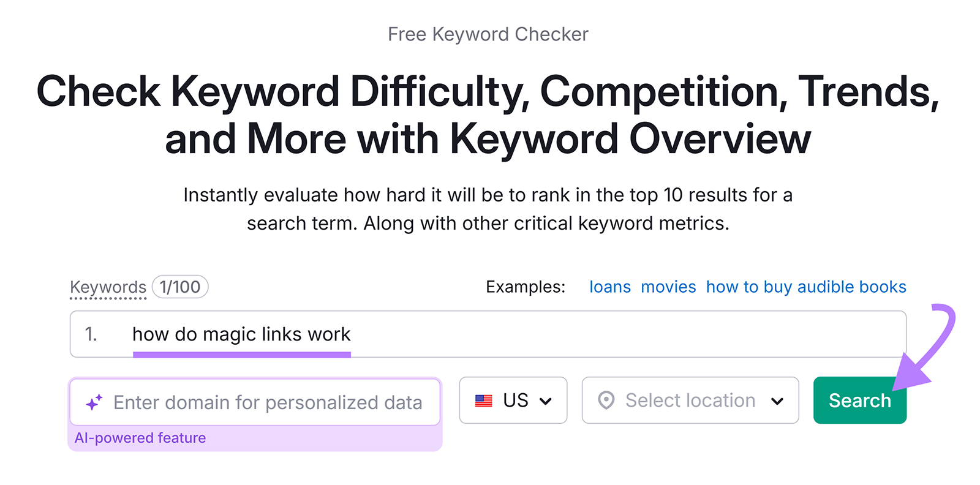Open the US country database dropdown
The height and width of the screenshot is (485, 980).
[513, 400]
